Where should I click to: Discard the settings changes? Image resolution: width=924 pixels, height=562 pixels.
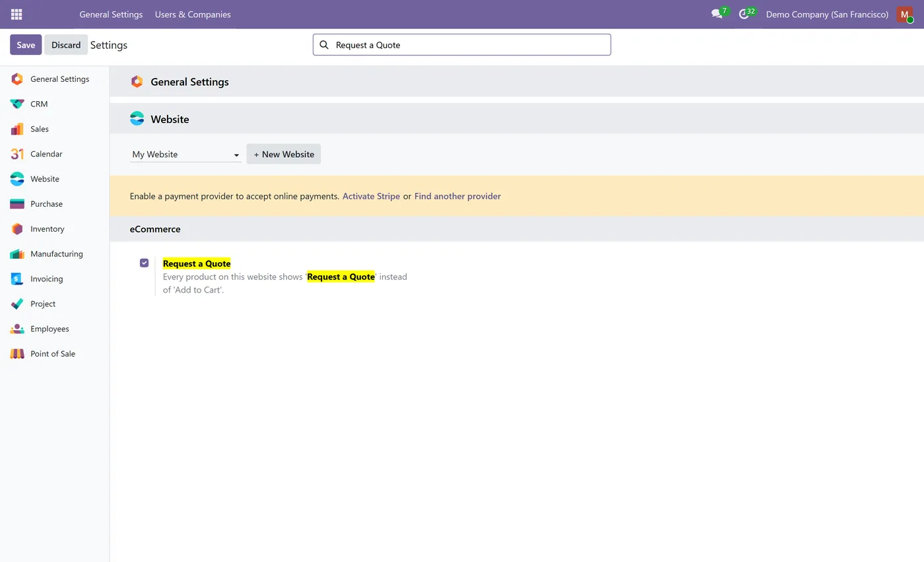(66, 45)
